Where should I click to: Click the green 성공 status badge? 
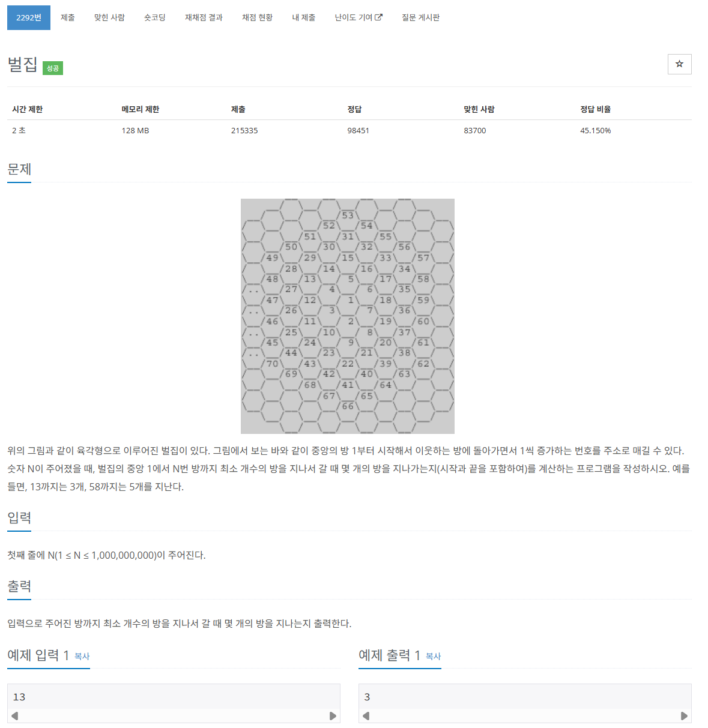point(53,68)
